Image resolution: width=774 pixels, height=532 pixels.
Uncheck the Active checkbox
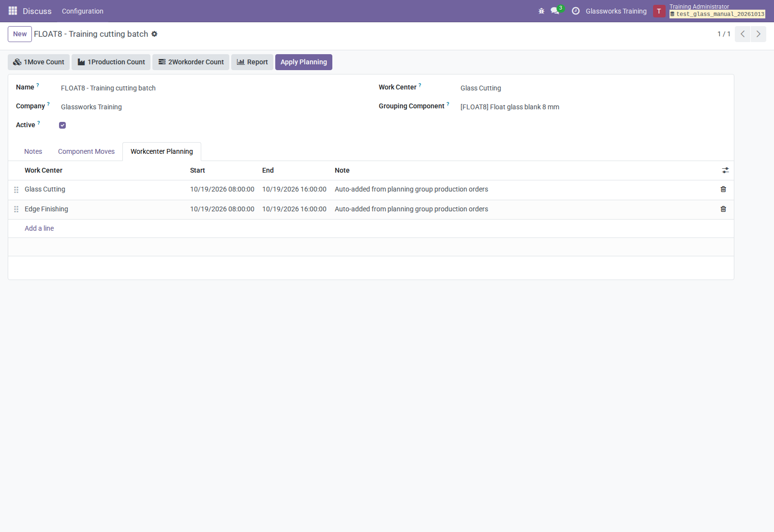point(62,125)
